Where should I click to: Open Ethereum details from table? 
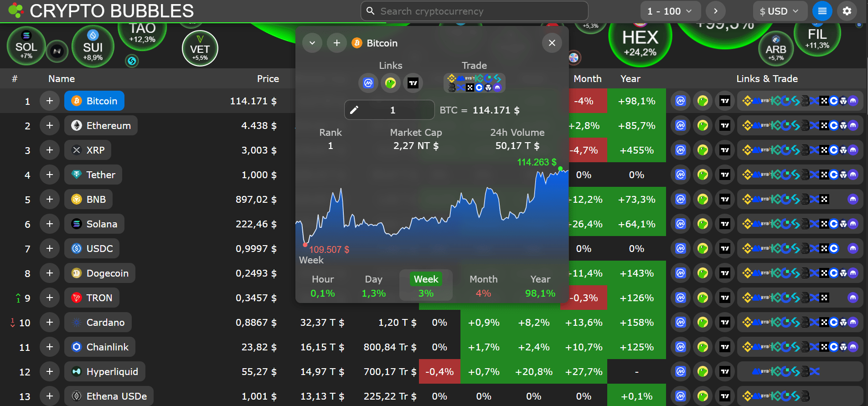pyautogui.click(x=101, y=126)
